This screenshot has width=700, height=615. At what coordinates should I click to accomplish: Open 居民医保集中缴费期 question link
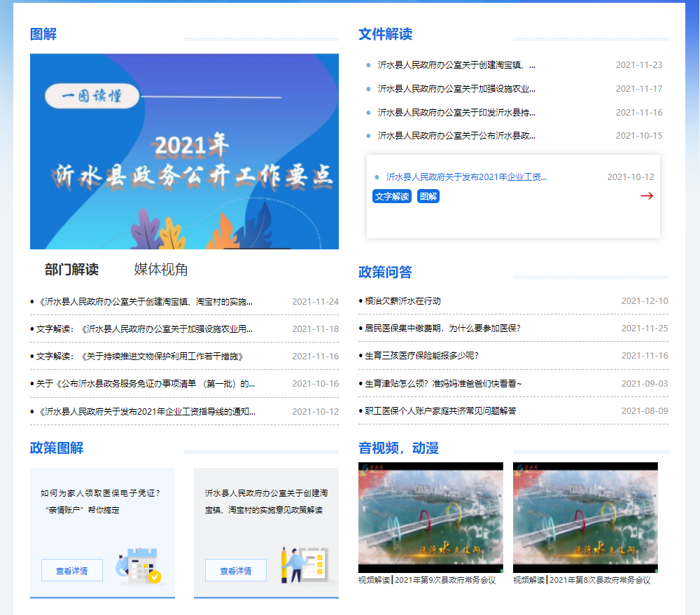coord(442,329)
